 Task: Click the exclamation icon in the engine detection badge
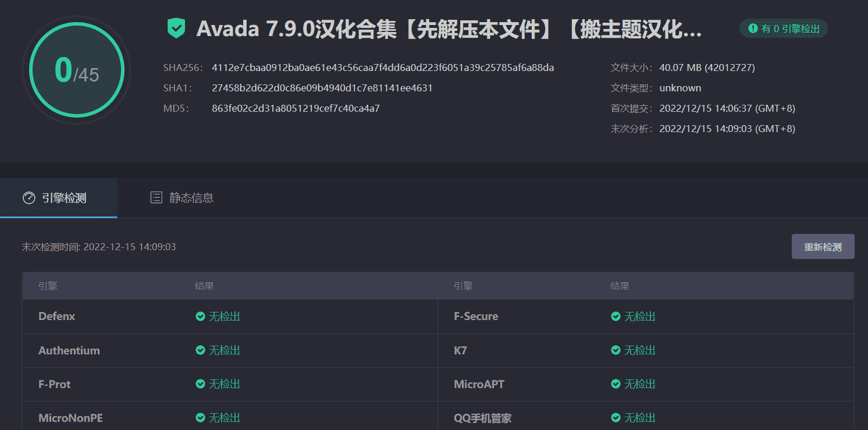pyautogui.click(x=753, y=28)
